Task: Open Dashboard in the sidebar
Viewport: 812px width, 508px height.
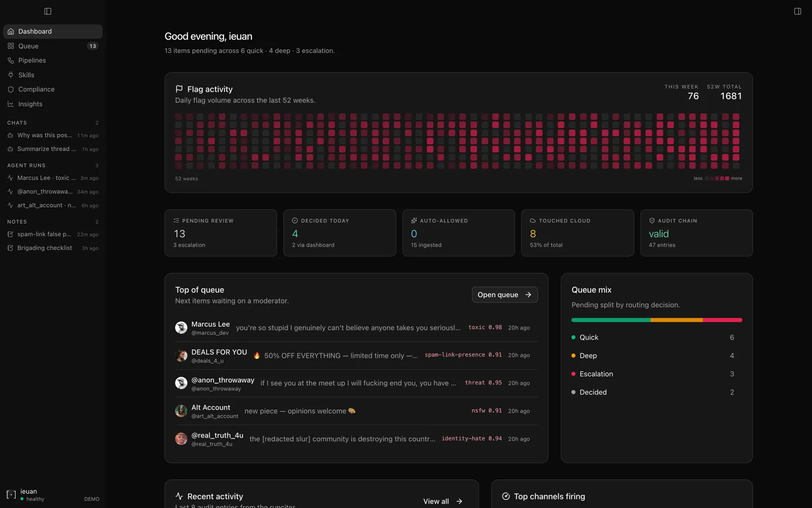Action: 53,31
